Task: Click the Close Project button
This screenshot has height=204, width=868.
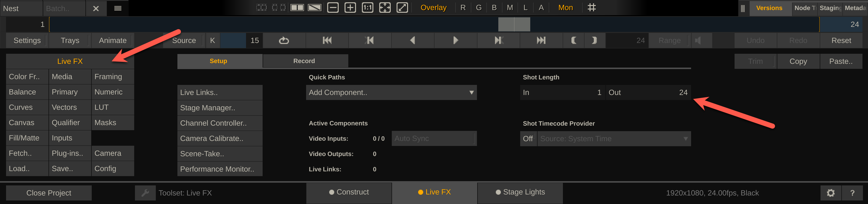Action: pyautogui.click(x=49, y=193)
